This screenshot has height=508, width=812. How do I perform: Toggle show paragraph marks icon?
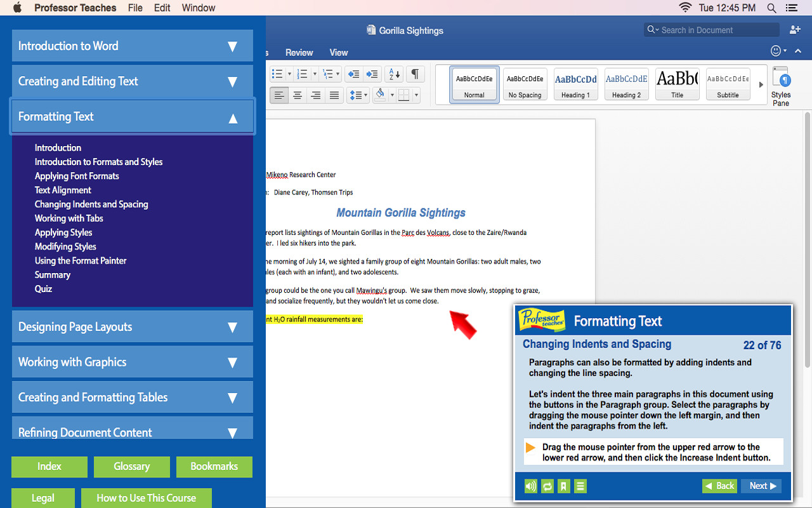pos(415,74)
